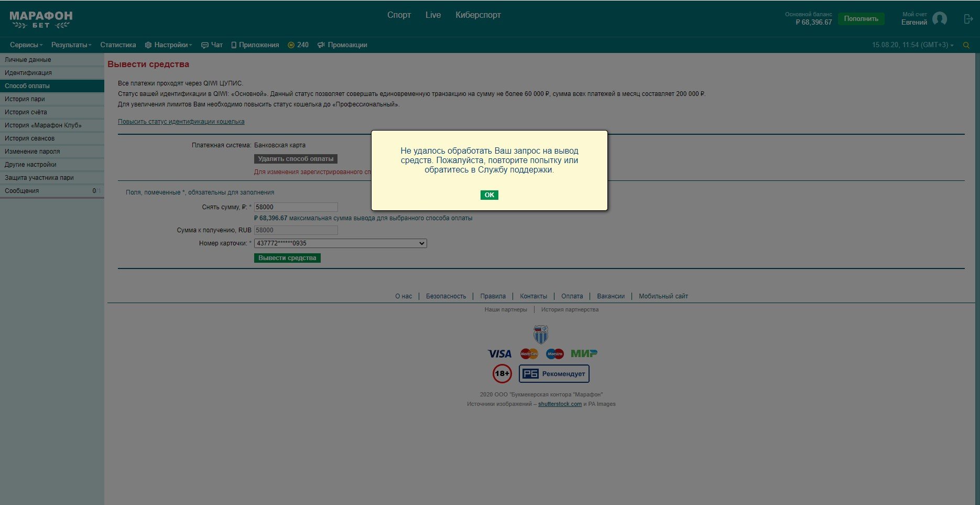Open the Live tab

(433, 15)
